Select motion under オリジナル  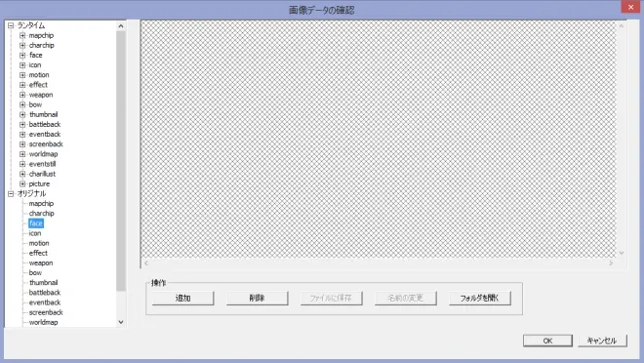point(39,243)
